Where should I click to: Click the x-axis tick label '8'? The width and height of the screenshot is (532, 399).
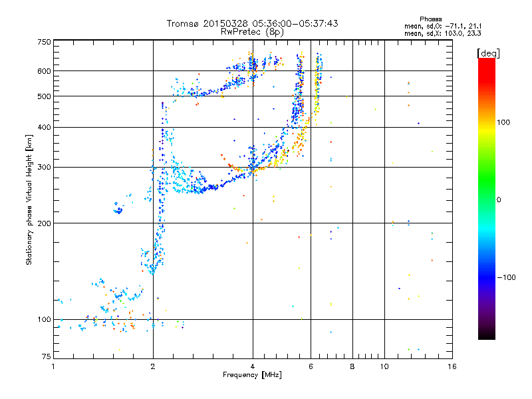[x=352, y=366]
